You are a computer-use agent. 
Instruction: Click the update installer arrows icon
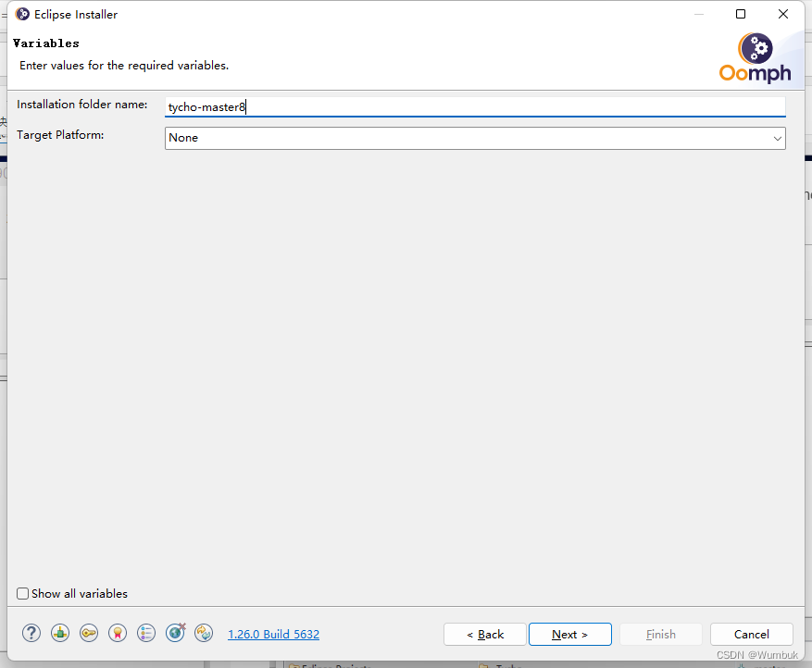(204, 634)
